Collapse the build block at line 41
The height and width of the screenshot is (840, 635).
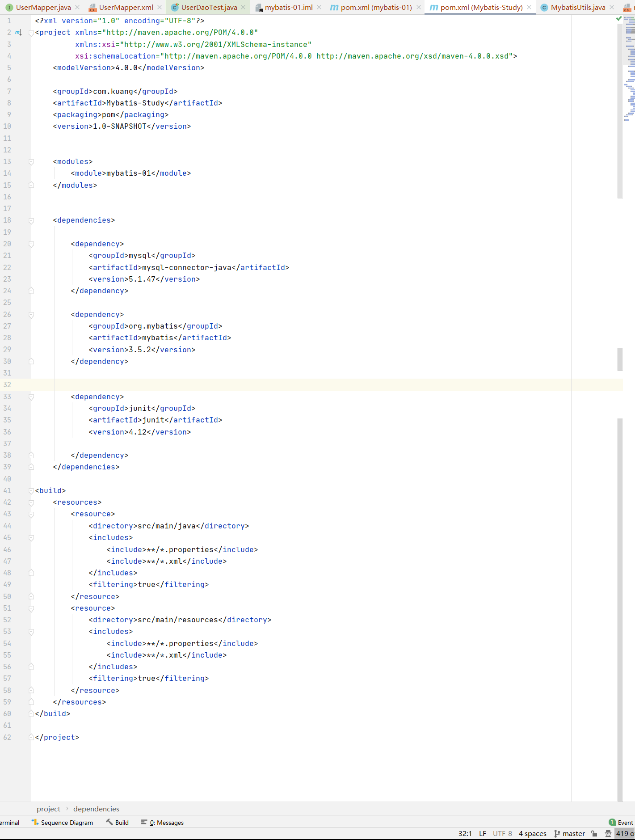point(31,491)
